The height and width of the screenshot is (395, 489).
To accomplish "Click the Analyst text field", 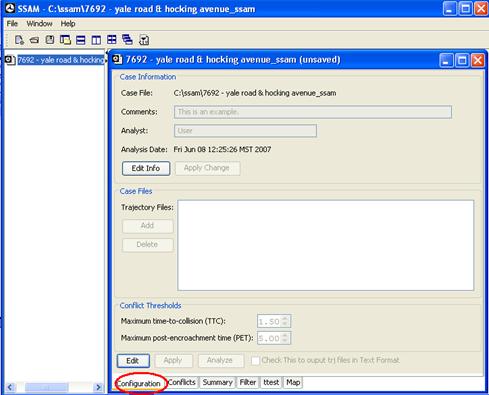I will pos(245,131).
